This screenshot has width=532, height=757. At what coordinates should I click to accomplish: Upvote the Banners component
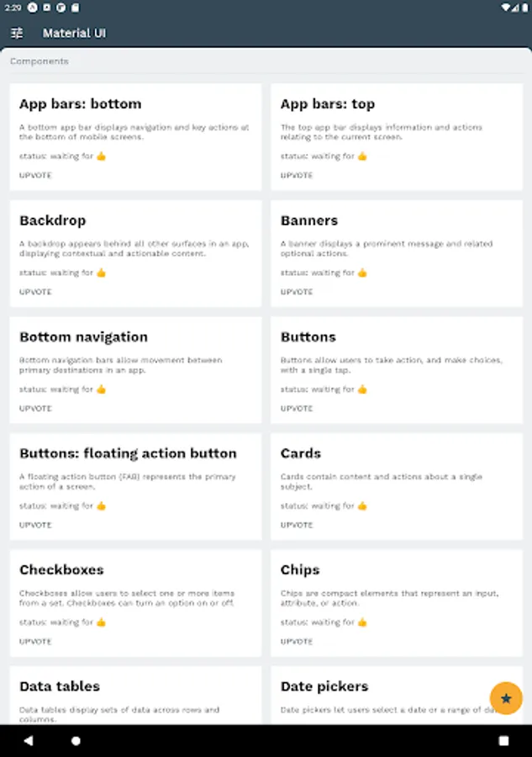point(297,292)
